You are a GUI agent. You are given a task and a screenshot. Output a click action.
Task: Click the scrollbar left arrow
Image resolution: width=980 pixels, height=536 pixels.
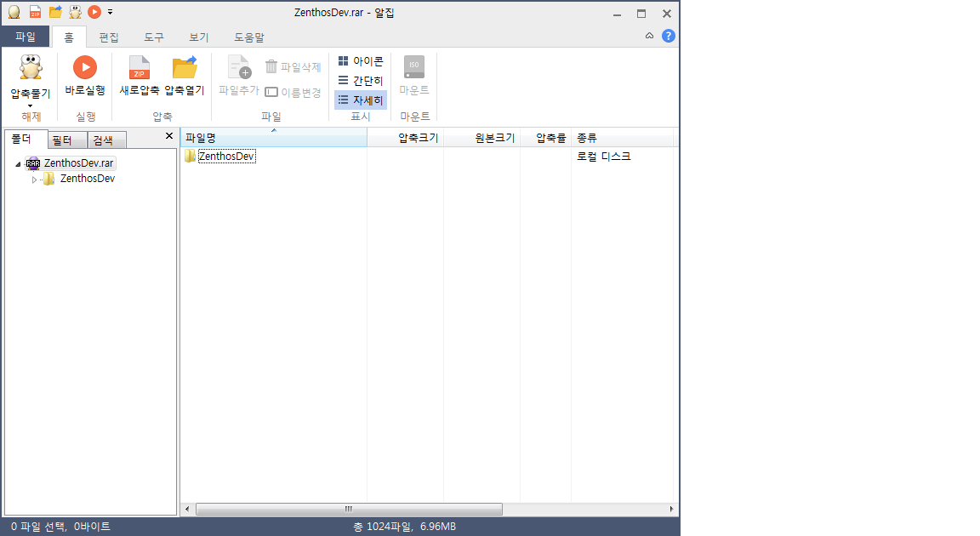pos(187,509)
